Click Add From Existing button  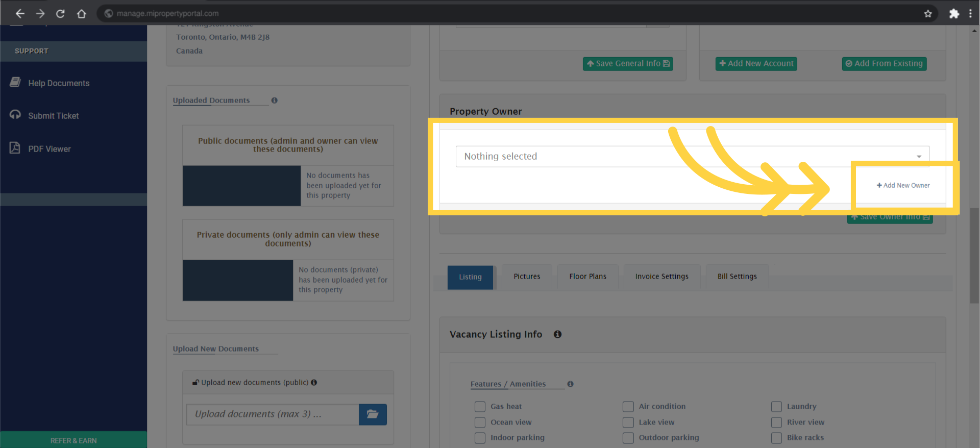click(884, 64)
